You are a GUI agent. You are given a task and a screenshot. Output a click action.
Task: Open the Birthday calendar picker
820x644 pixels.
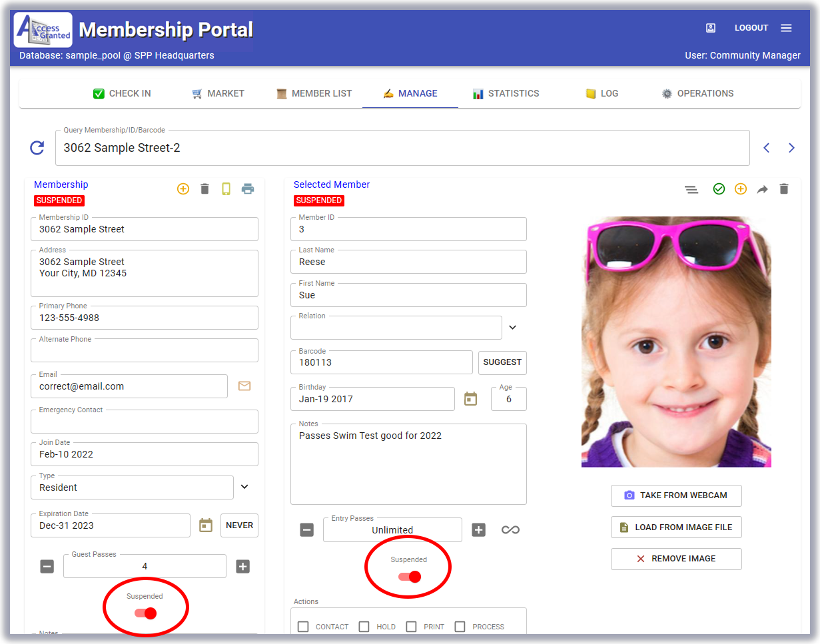point(471,399)
